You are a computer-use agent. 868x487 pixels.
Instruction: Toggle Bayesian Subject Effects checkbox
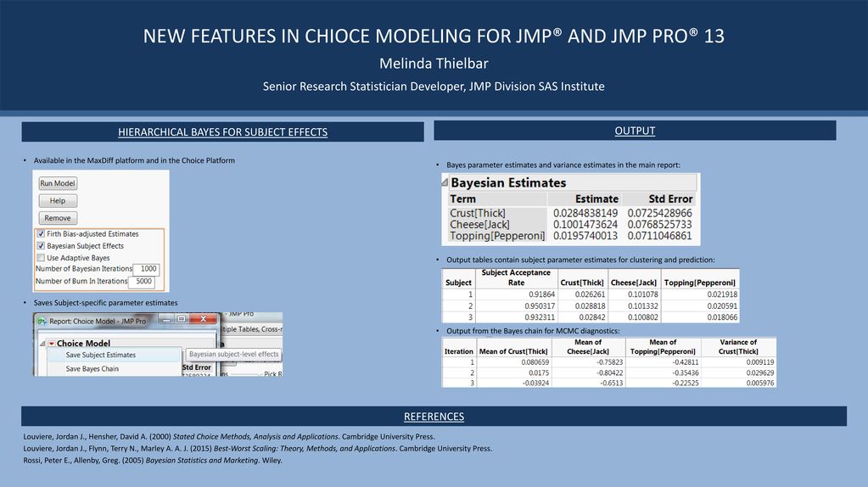pos(41,246)
